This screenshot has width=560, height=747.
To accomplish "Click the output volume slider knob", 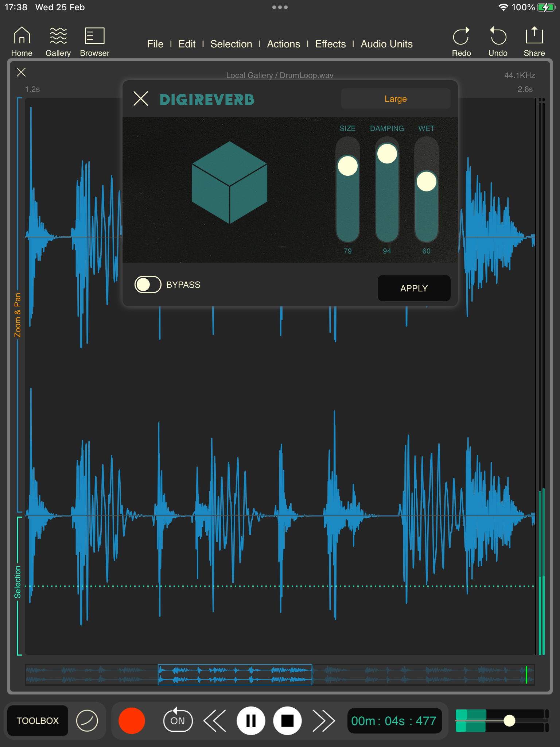I will [509, 720].
